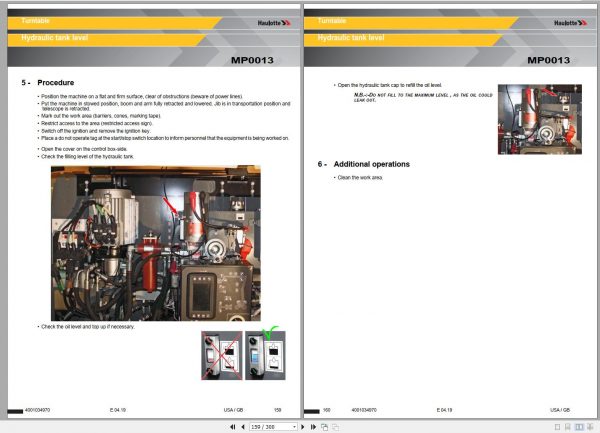Go to the previous page
Viewport: 600px width, 433px height.
click(243, 427)
